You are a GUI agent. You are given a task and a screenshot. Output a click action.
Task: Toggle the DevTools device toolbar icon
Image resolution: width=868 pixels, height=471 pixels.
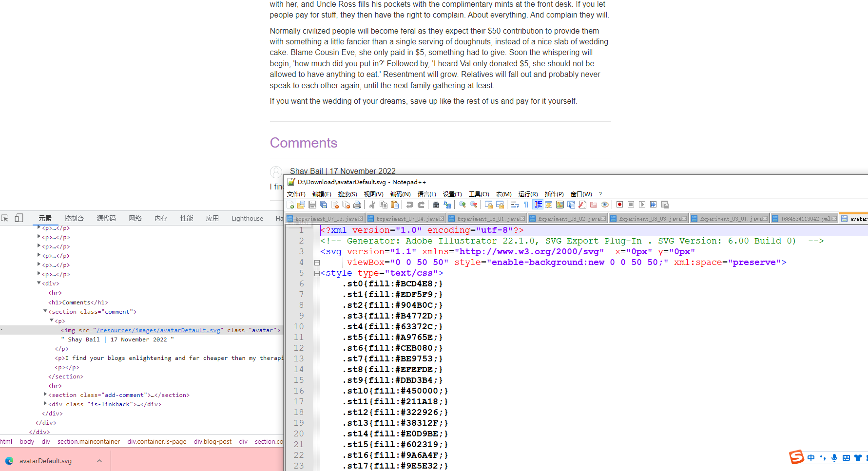[x=19, y=218]
